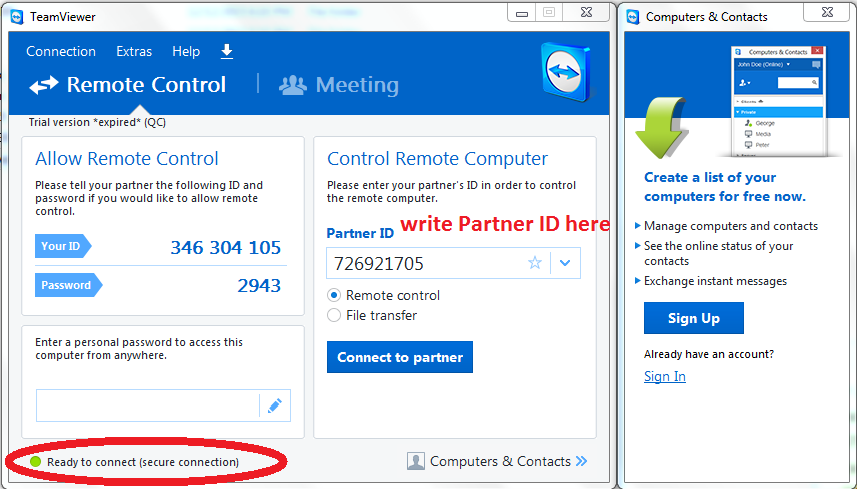Click the pencil edit password icon
The image size is (857, 489).
click(x=275, y=405)
